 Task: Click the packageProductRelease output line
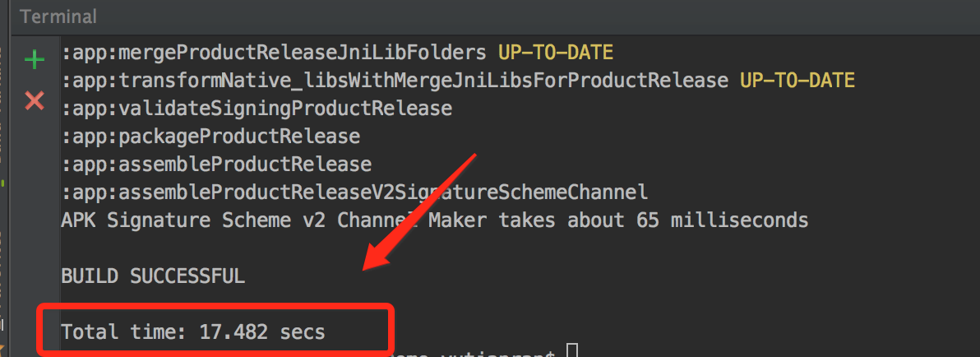[210, 137]
